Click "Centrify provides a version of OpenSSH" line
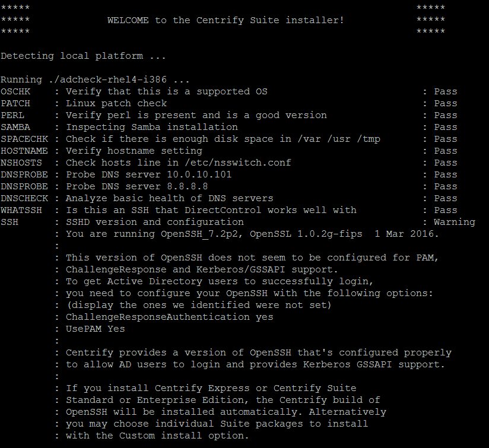The width and height of the screenshot is (489, 448). click(259, 352)
